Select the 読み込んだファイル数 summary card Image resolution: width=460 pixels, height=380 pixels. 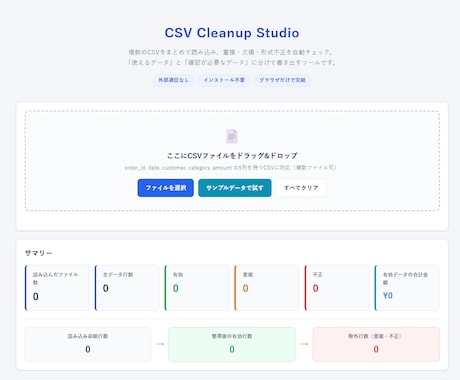click(57, 288)
